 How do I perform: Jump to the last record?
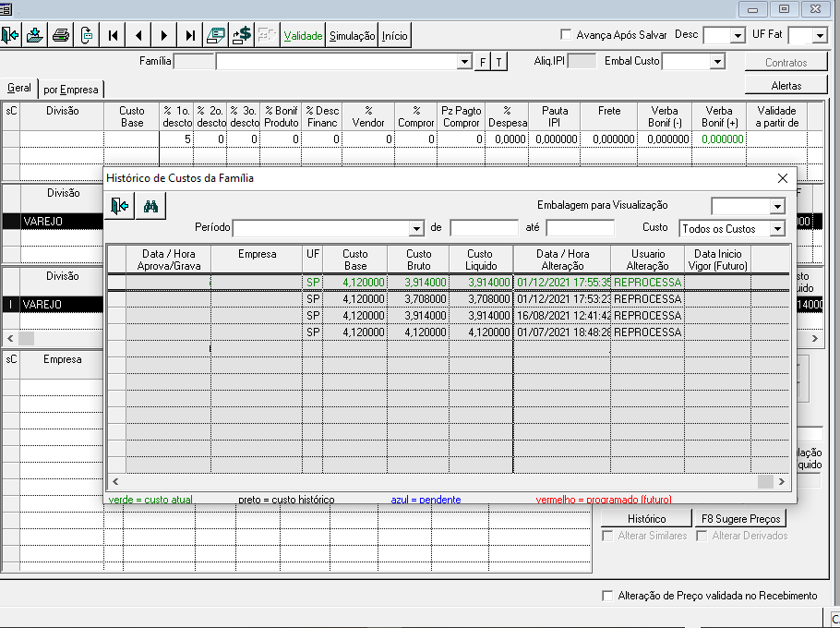click(189, 35)
